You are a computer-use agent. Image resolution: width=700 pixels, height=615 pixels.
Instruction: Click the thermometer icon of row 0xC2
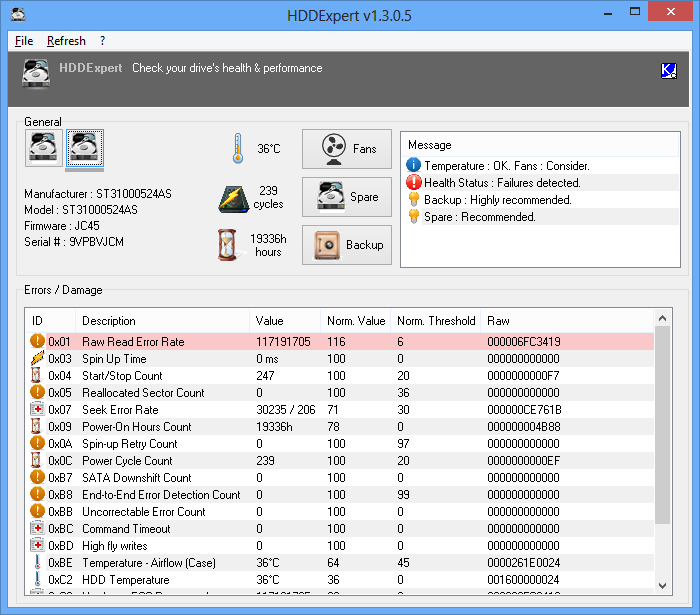pyautogui.click(x=38, y=579)
